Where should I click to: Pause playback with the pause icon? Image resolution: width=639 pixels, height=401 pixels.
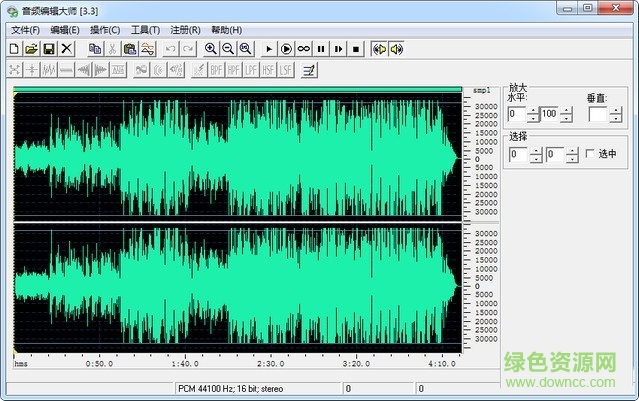(x=321, y=48)
